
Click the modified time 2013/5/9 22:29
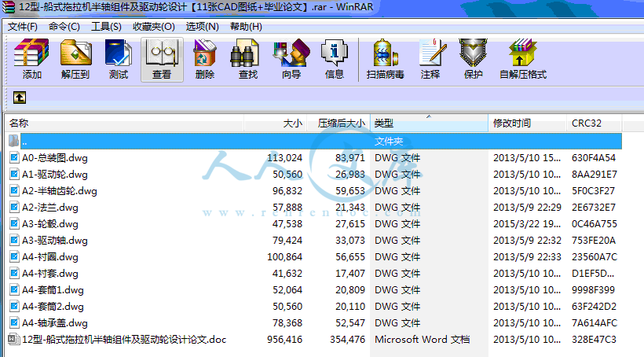(x=527, y=207)
